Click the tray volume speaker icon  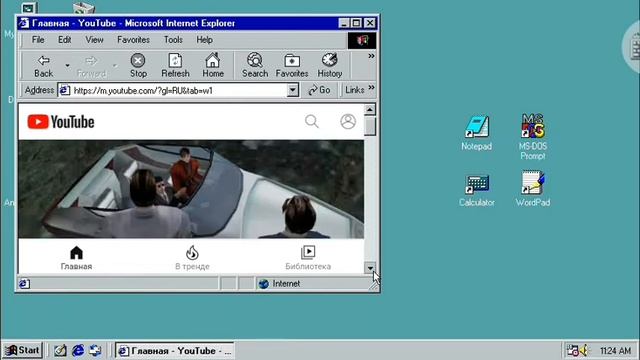tap(584, 350)
